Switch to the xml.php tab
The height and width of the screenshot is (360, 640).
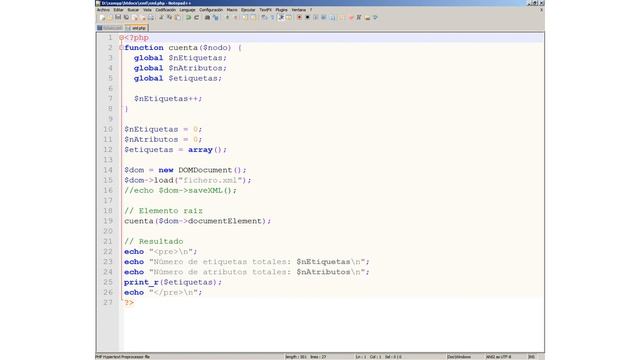coord(137,28)
